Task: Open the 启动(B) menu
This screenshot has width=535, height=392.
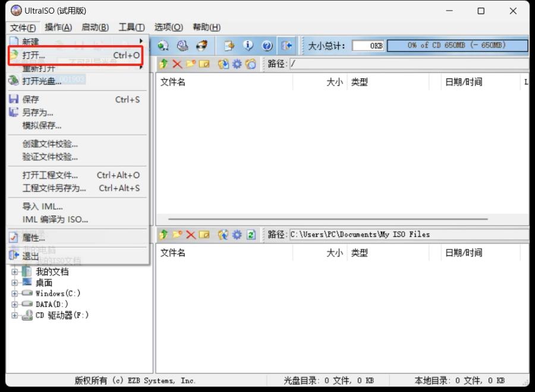Action: click(95, 27)
